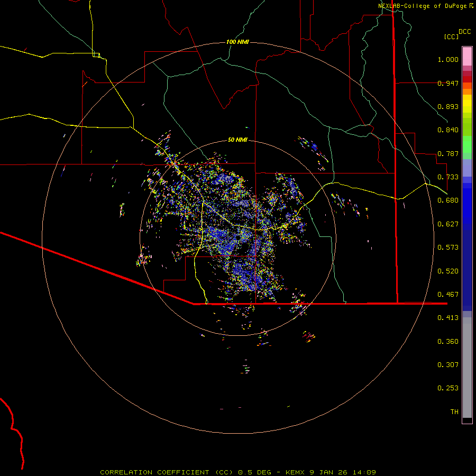Click the DCC label above color bar
The width and height of the screenshot is (476, 476).
[464, 32]
